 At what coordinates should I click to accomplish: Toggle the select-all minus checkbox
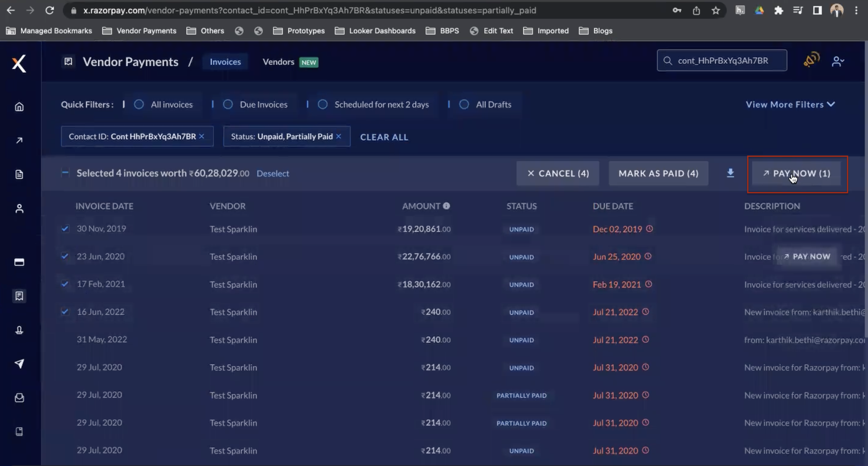(65, 173)
